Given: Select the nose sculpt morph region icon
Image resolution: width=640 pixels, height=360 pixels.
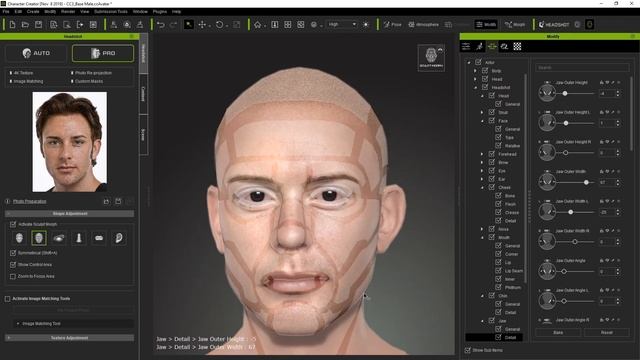Looking at the screenshot, I should point(79,238).
